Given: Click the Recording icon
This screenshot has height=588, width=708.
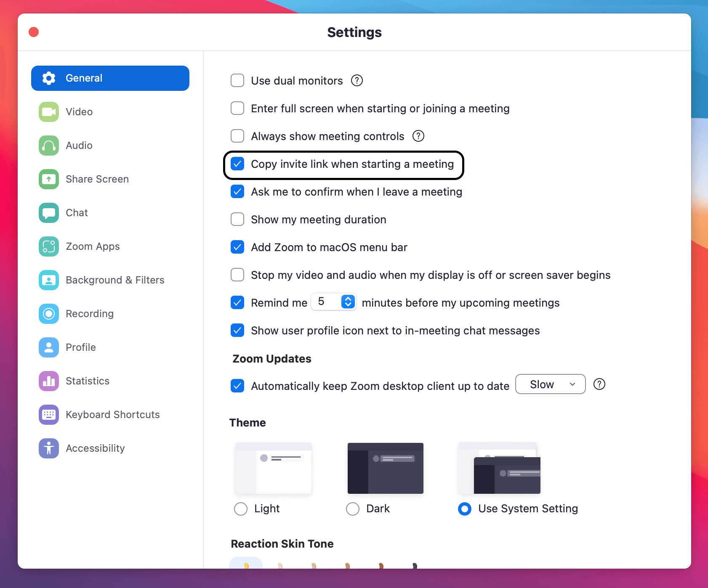Looking at the screenshot, I should coord(49,314).
